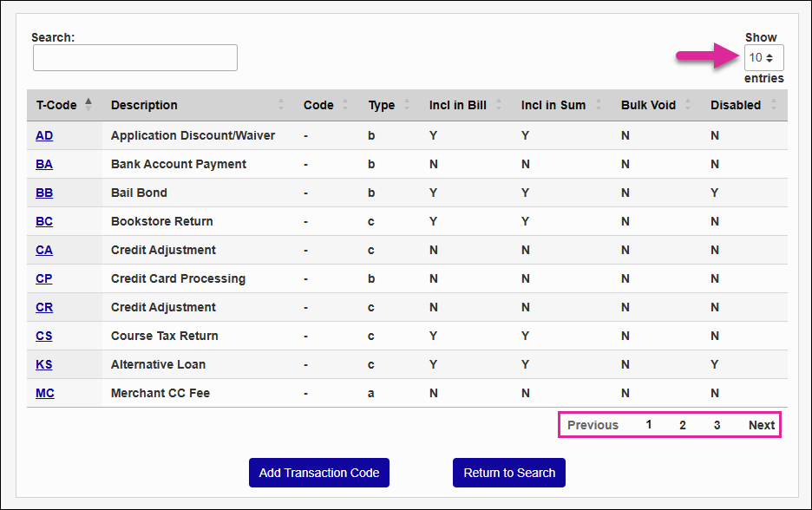Viewport: 812px width, 510px height.
Task: Sort table by Type column
Action: [x=390, y=105]
